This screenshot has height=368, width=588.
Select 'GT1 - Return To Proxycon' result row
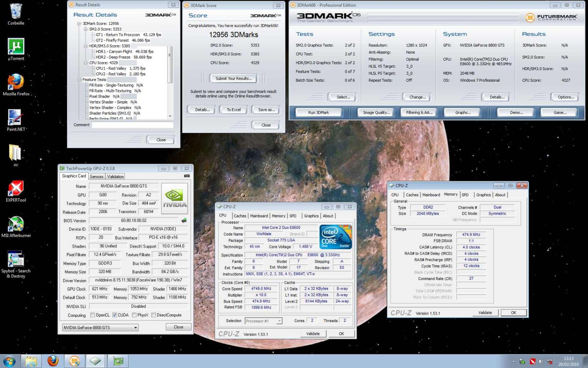pyautogui.click(x=129, y=35)
